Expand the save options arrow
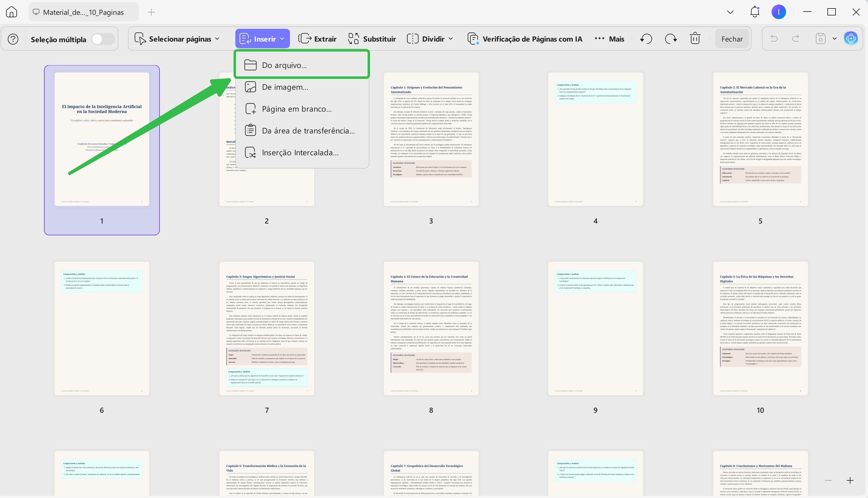 point(834,38)
